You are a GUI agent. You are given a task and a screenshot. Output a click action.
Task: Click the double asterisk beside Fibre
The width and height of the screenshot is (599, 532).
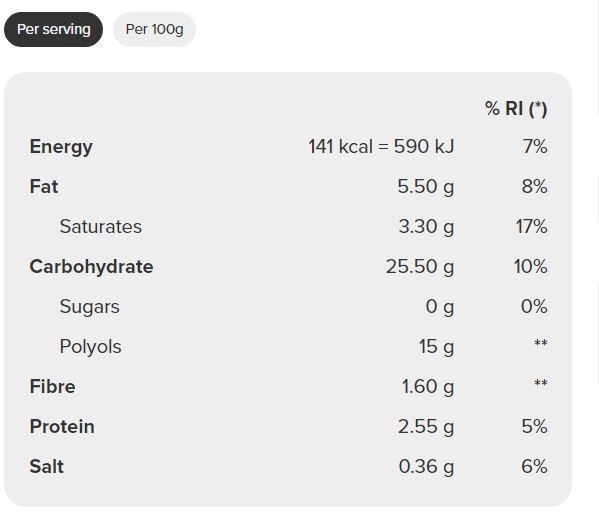coord(541,383)
